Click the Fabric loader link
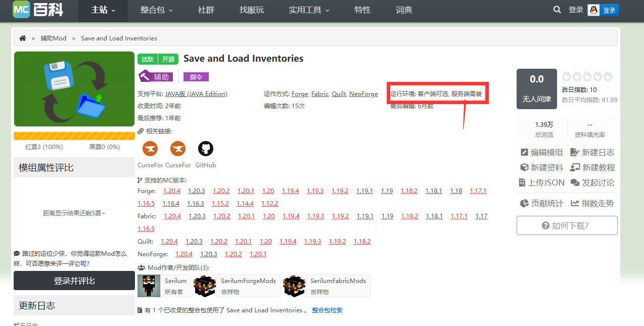Viewport: 644px width, 326px height. pyautogui.click(x=320, y=94)
